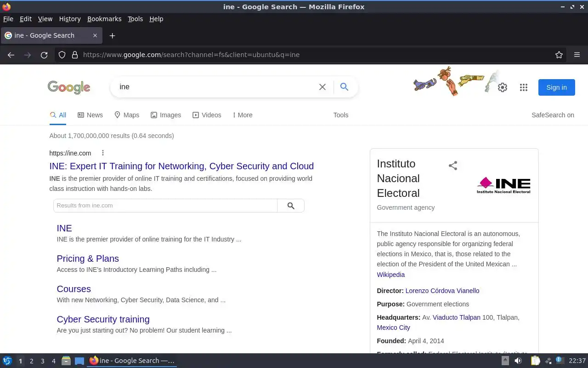Click the 'ine - Google Search' taskbar window button
This screenshot has height=368, width=588.
(x=132, y=361)
